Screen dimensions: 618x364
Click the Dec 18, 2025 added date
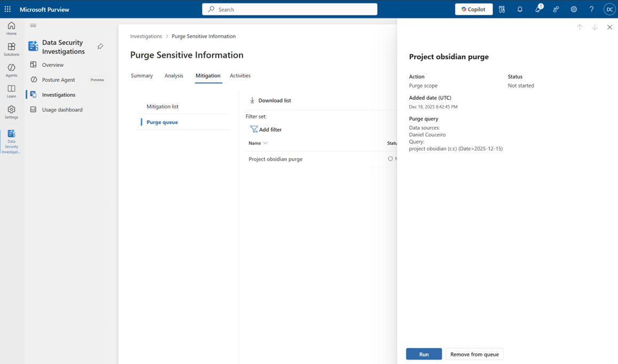[433, 107]
